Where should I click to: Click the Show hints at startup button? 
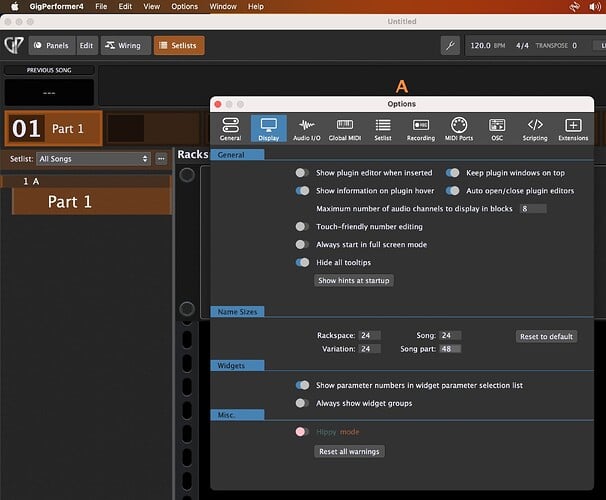click(x=354, y=281)
